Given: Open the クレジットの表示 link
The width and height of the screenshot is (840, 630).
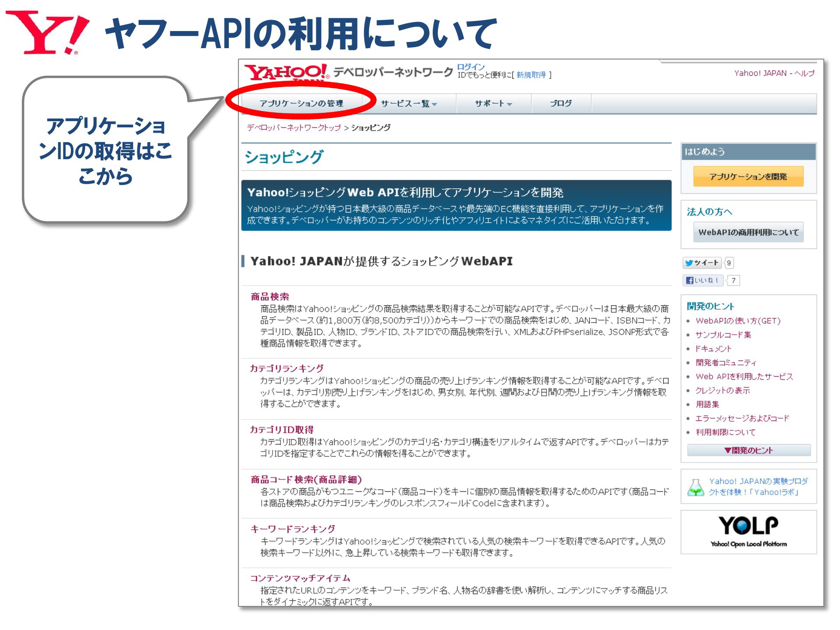Looking at the screenshot, I should pos(723,390).
